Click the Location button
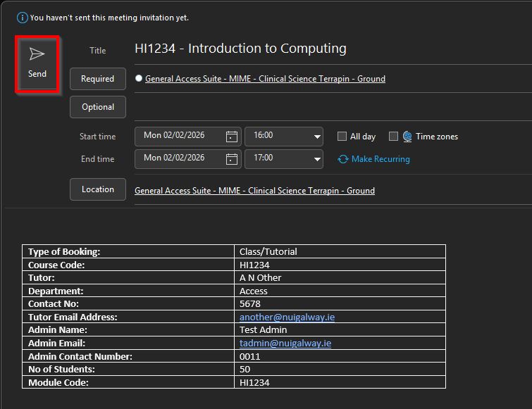This screenshot has width=532, height=409. [98, 189]
